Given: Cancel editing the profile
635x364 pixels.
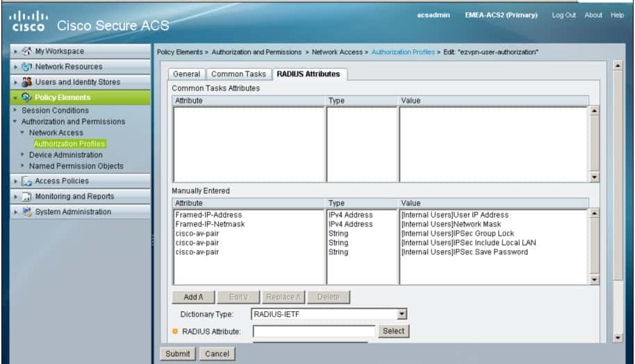Looking at the screenshot, I should click(217, 354).
